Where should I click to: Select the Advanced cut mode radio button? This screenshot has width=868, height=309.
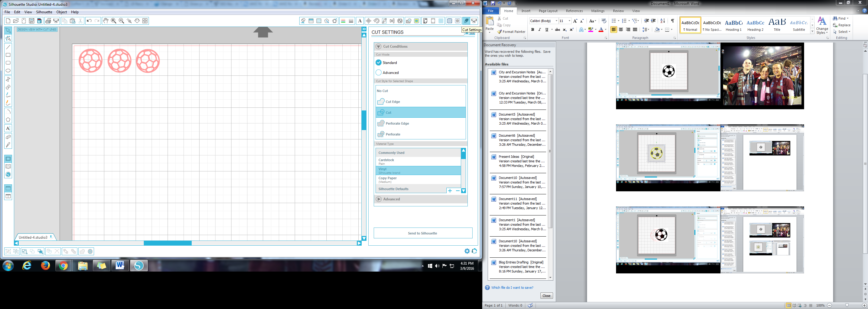(379, 72)
